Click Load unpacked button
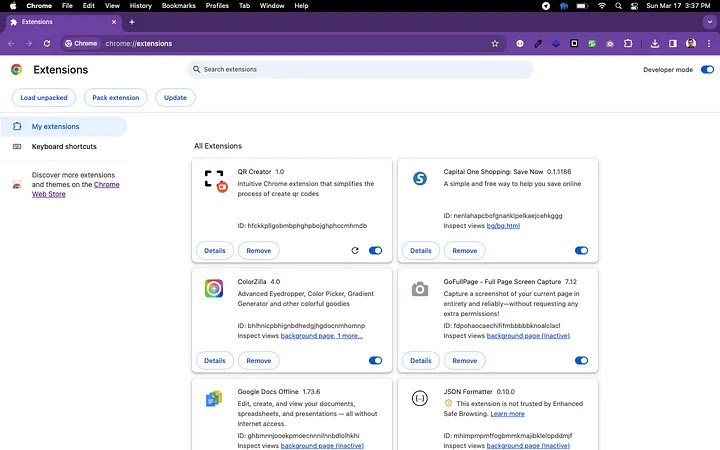Viewport: 720px width, 450px height. (x=44, y=98)
